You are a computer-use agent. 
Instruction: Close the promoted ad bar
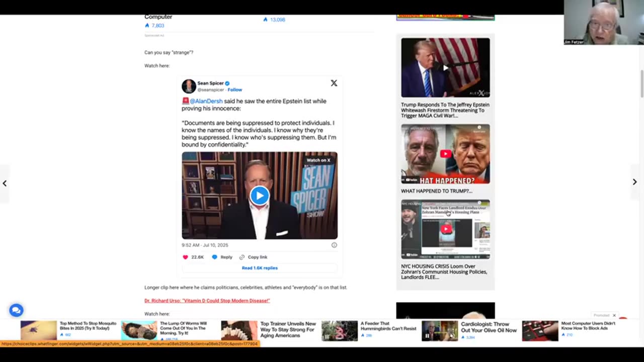614,315
